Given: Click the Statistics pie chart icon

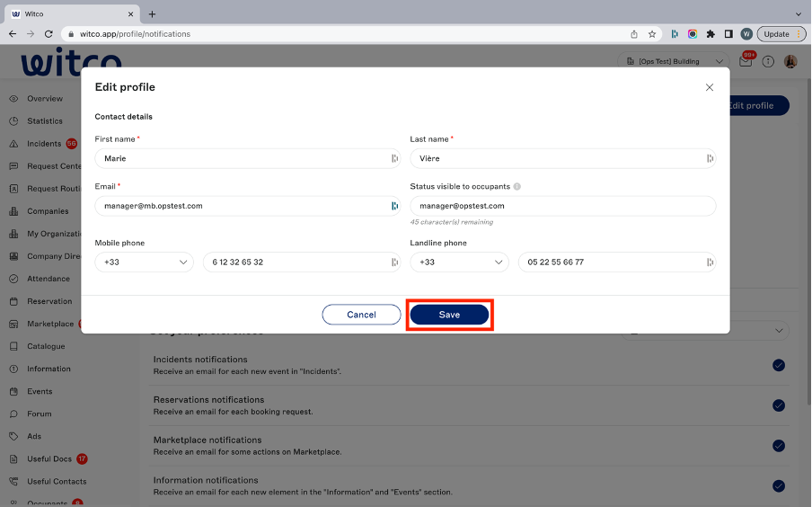Looking at the screenshot, I should coord(14,120).
